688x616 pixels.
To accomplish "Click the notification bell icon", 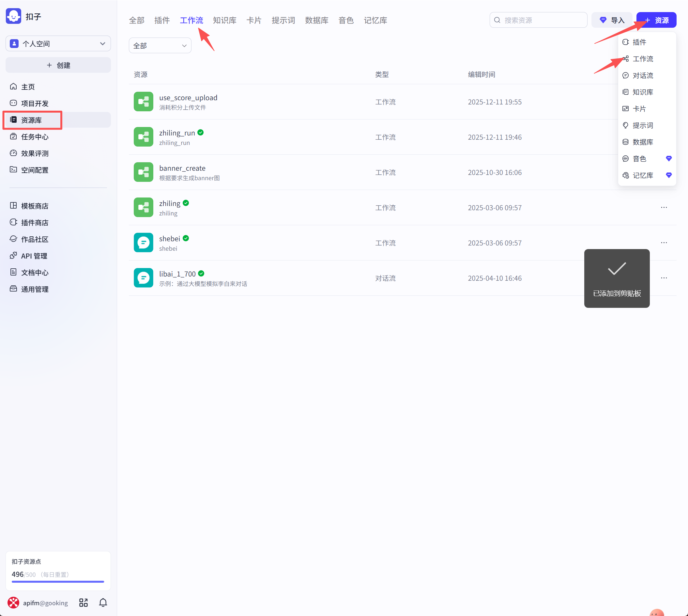I will [103, 603].
